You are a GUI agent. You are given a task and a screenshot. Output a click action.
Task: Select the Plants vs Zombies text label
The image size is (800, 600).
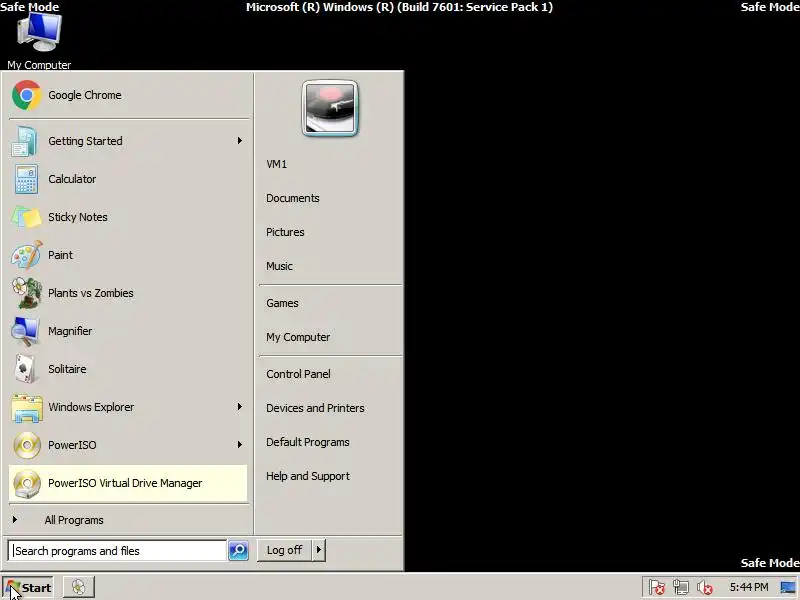[91, 293]
